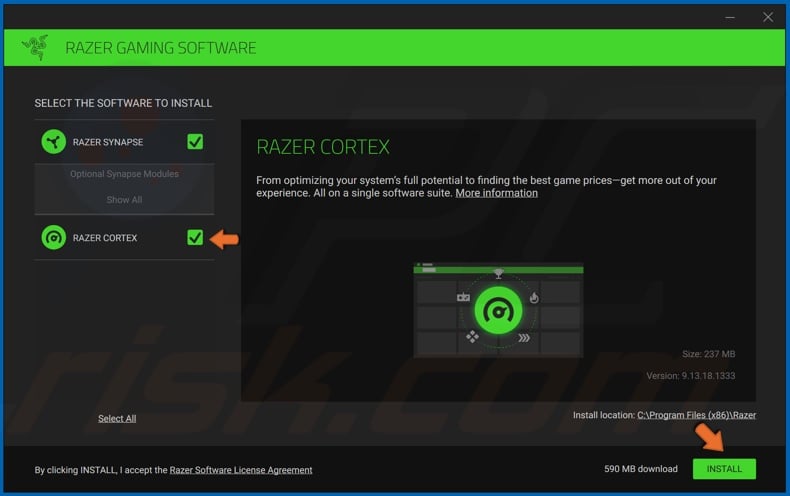This screenshot has width=790, height=496.
Task: Click the Select All link
Action: [x=117, y=418]
